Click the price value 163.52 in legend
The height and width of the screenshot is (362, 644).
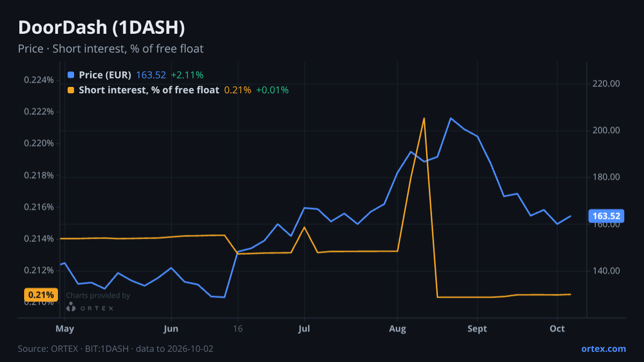[151, 75]
